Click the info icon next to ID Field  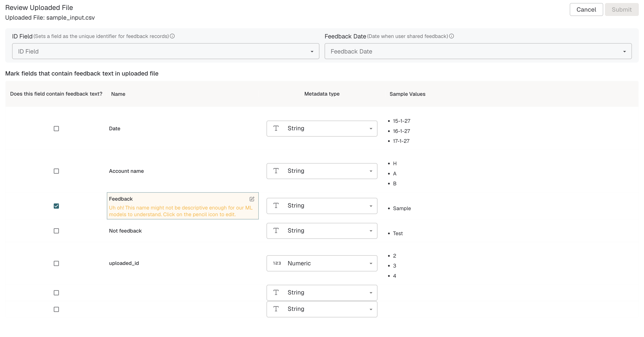point(172,36)
